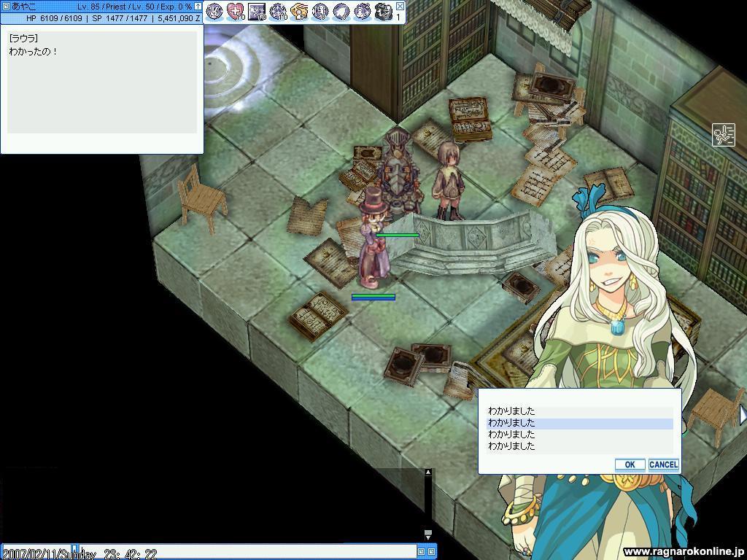Activate the purple square skill icon in the hotbar
This screenshot has height=560, width=747.
(x=257, y=12)
